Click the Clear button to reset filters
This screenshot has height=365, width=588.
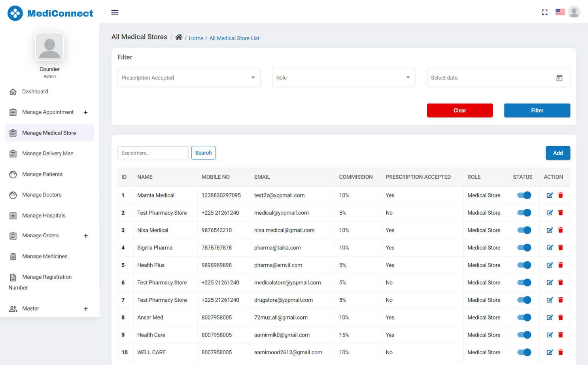click(x=459, y=110)
